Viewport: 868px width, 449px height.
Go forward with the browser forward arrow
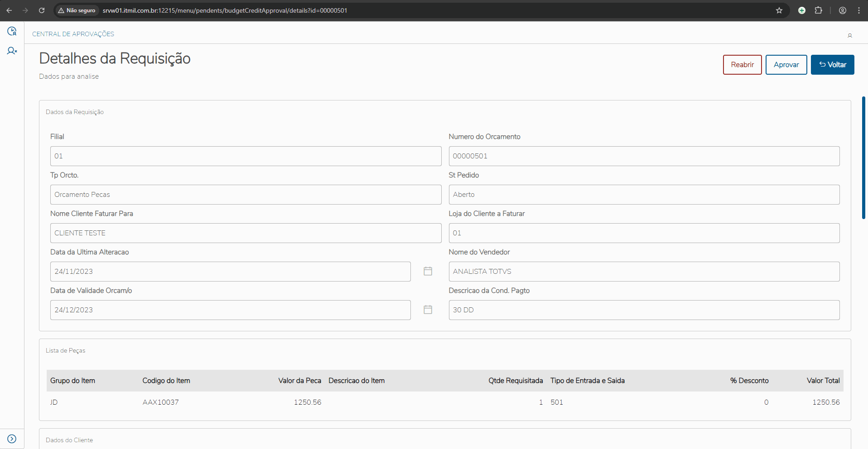tap(25, 10)
